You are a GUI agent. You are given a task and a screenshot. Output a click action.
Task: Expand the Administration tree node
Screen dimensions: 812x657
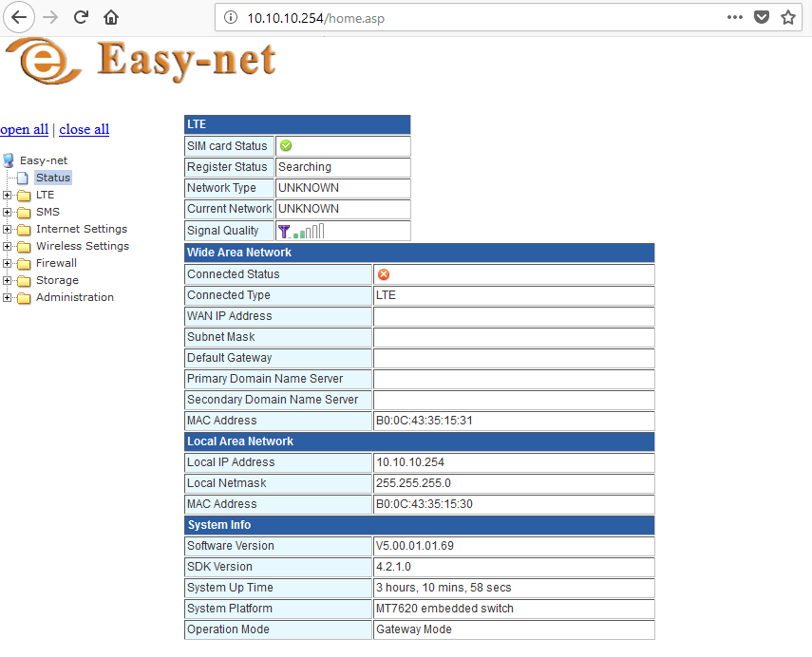[7, 298]
